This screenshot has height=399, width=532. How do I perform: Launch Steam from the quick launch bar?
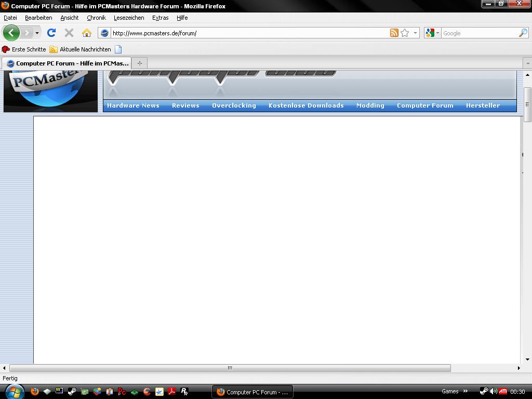[x=72, y=392]
